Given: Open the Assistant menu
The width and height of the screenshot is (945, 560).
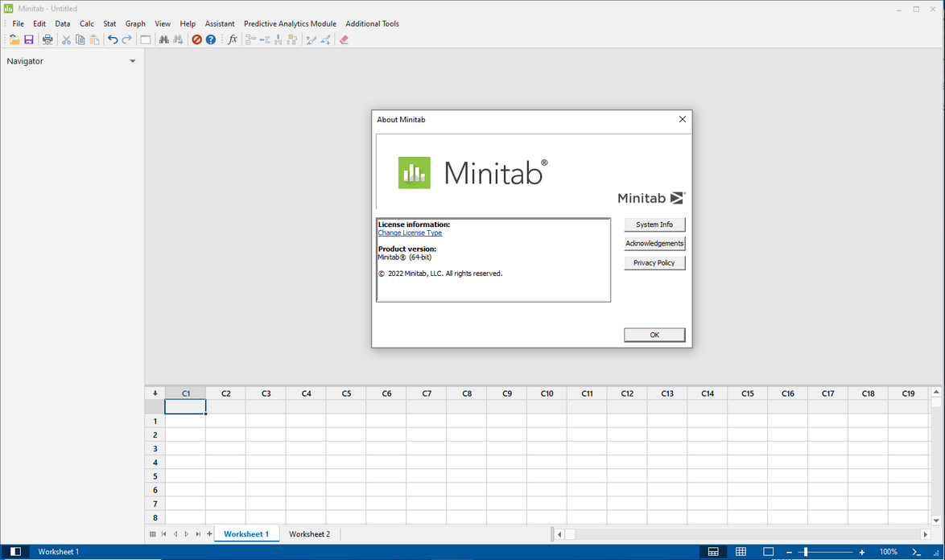Looking at the screenshot, I should tap(220, 23).
